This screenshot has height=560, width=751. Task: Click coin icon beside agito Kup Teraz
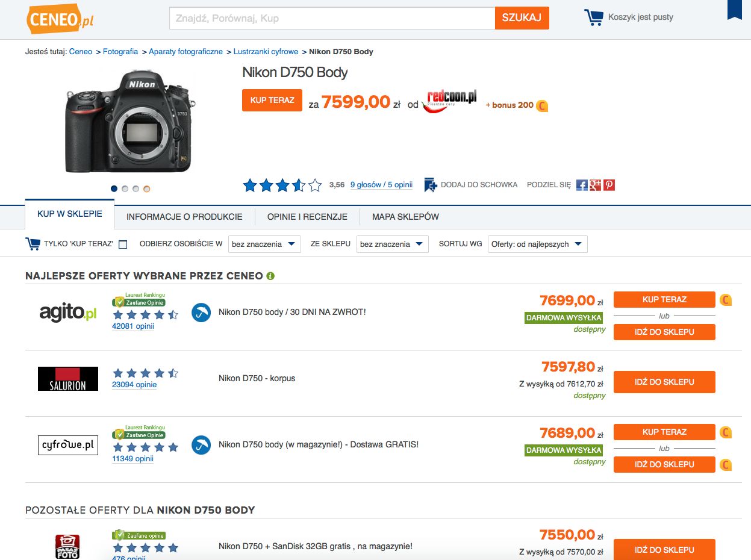click(726, 299)
